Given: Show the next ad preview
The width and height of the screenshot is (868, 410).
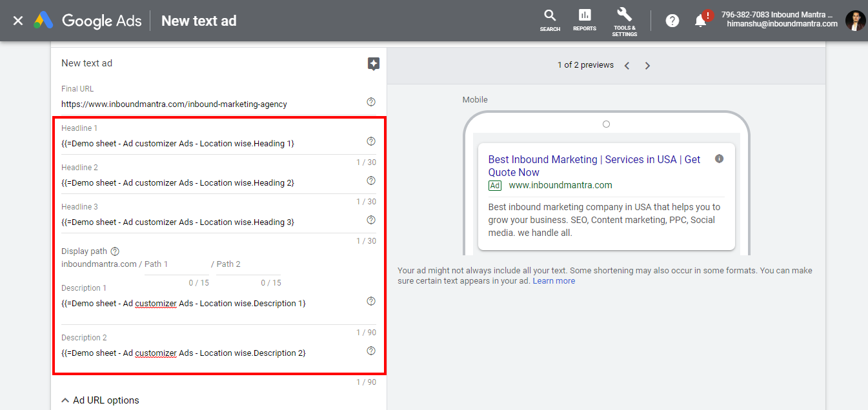Looking at the screenshot, I should (x=647, y=65).
